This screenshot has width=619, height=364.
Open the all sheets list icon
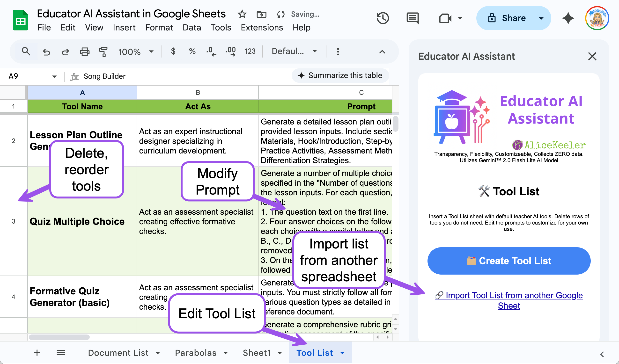[61, 353]
